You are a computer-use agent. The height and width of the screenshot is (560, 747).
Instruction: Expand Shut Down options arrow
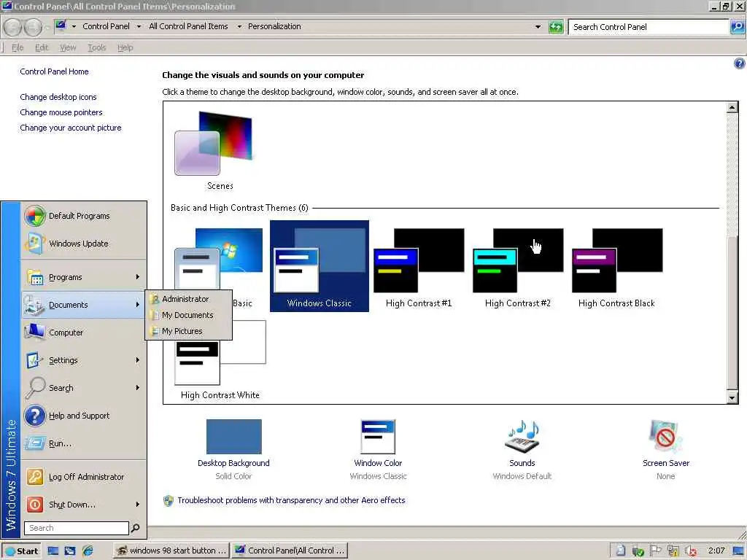(x=138, y=505)
